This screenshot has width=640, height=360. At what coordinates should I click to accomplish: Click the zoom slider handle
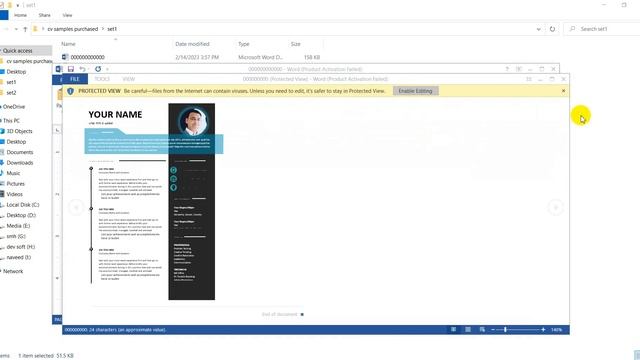coord(505,329)
